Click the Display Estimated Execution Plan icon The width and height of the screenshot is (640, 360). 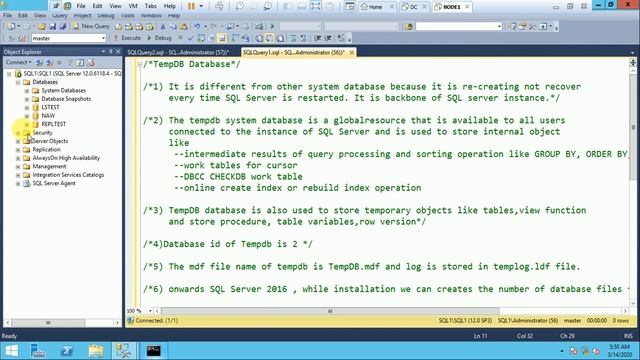tap(201, 38)
